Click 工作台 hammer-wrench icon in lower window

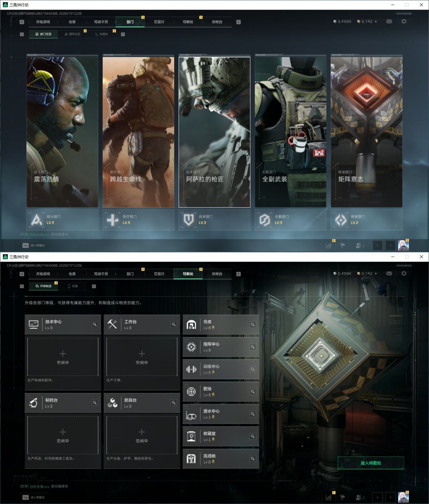[113, 324]
